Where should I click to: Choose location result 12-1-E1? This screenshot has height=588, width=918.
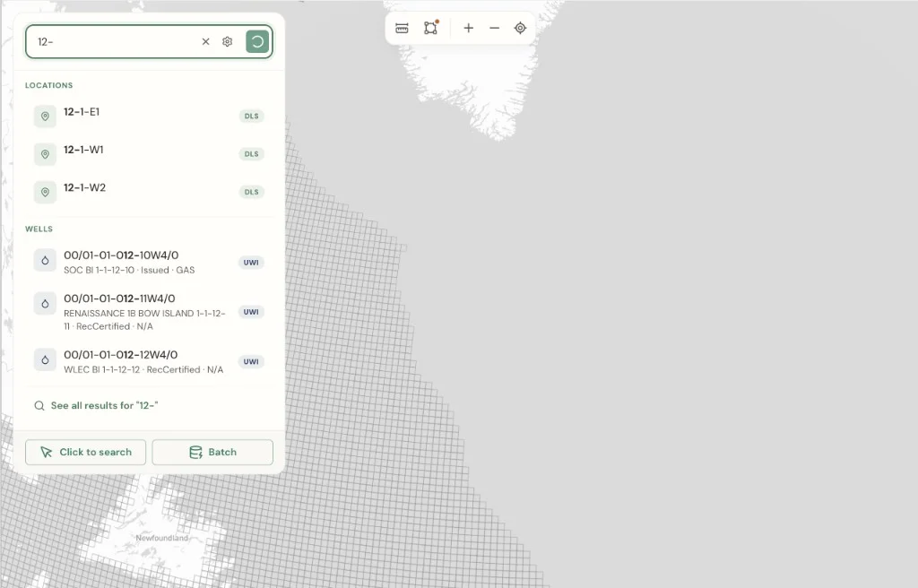click(x=150, y=116)
